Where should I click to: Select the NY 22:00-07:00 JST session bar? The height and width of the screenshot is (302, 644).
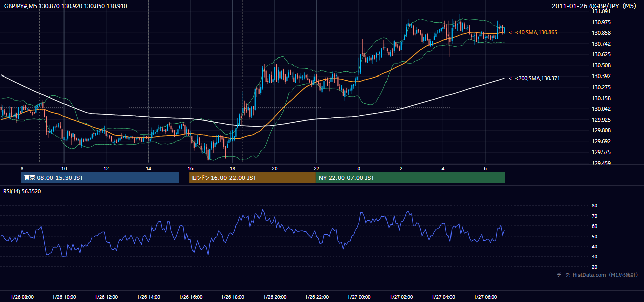(411, 178)
